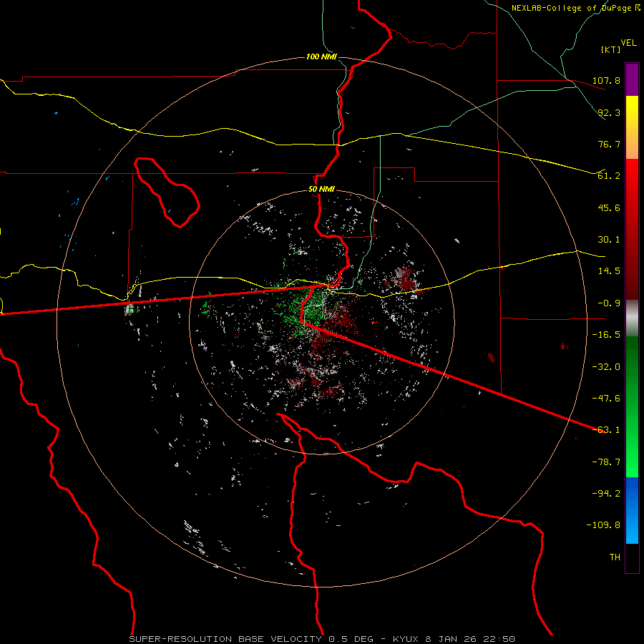Click the VEL legend heading
The height and width of the screenshot is (644, 644).
[628, 43]
